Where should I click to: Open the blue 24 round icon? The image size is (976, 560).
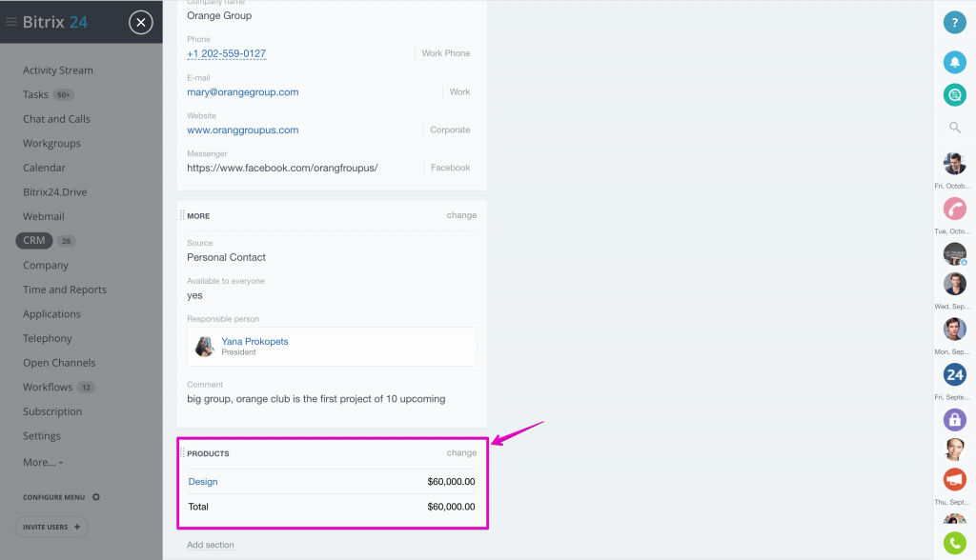[x=954, y=374]
